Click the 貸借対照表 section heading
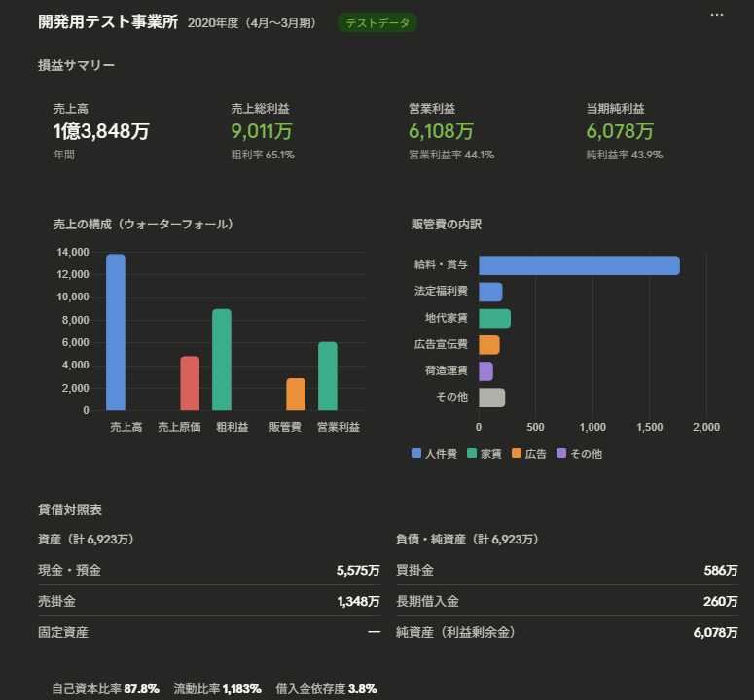This screenshot has width=754, height=700. pyautogui.click(x=70, y=509)
